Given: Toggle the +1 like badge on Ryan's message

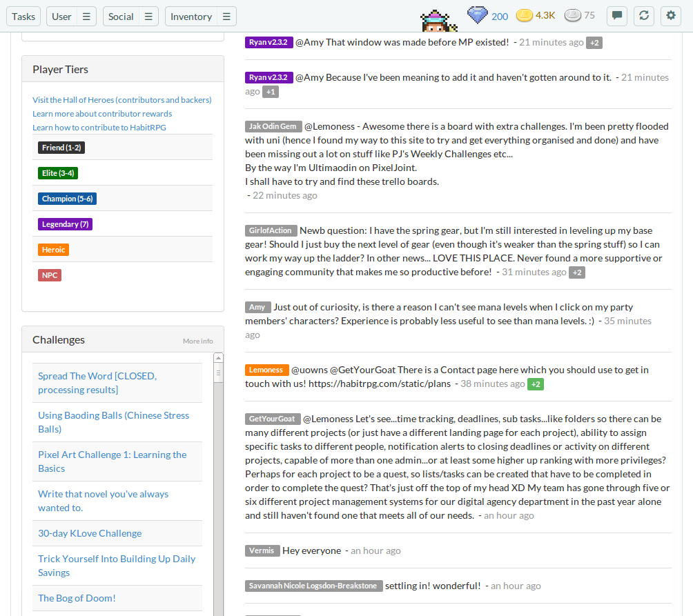Looking at the screenshot, I should pyautogui.click(x=271, y=92).
